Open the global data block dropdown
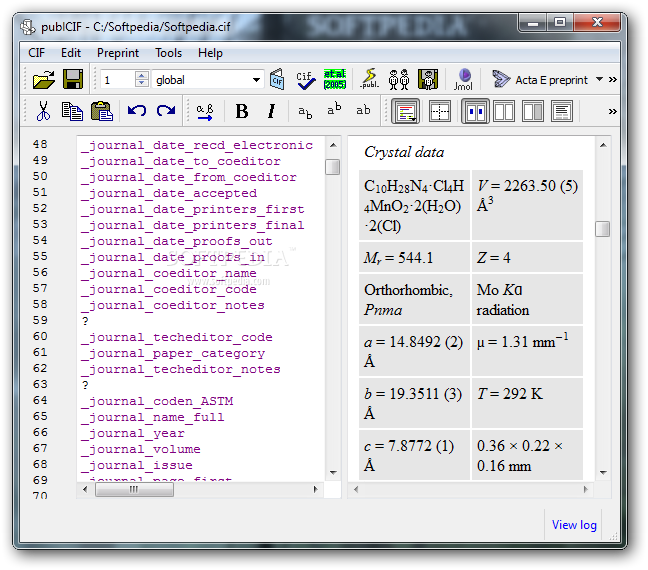This screenshot has height=570, width=648. tap(257, 80)
